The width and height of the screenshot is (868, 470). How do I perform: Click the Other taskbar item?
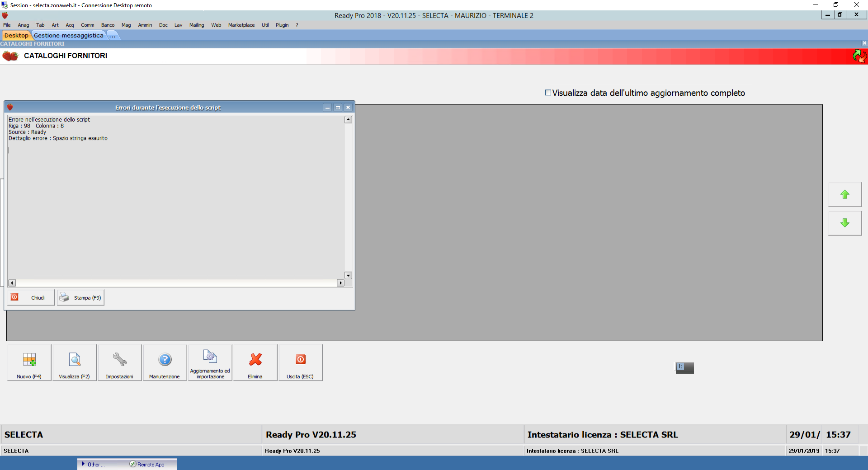[94, 464]
